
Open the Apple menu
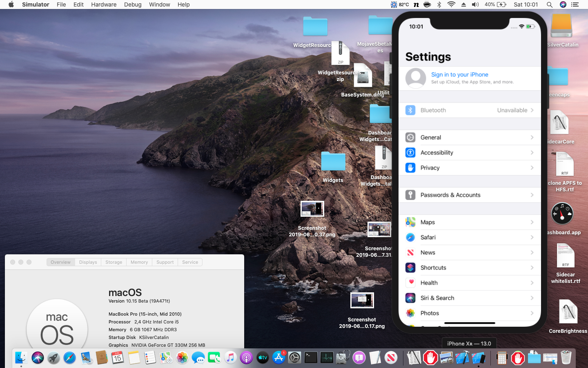(x=11, y=4)
